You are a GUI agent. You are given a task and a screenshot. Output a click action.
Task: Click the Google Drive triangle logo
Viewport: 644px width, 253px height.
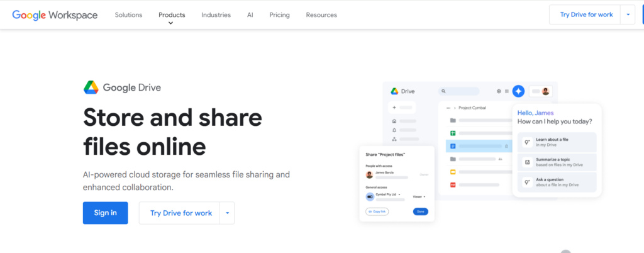(x=91, y=87)
